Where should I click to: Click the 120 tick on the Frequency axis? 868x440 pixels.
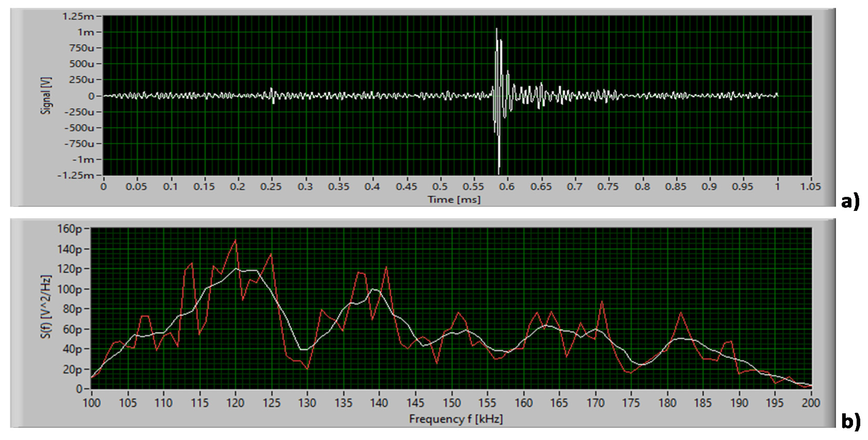(235, 403)
